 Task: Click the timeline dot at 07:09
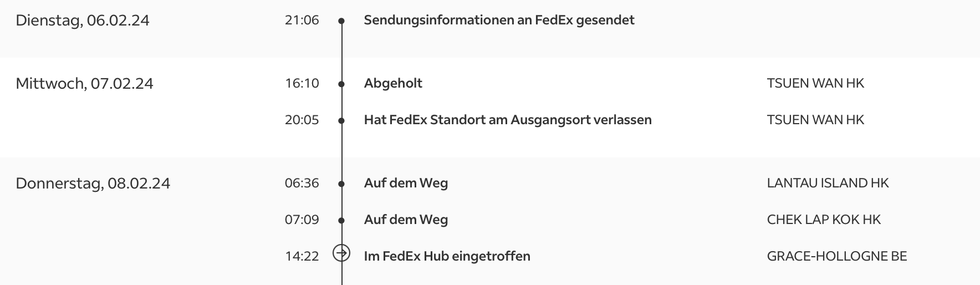pyautogui.click(x=341, y=221)
